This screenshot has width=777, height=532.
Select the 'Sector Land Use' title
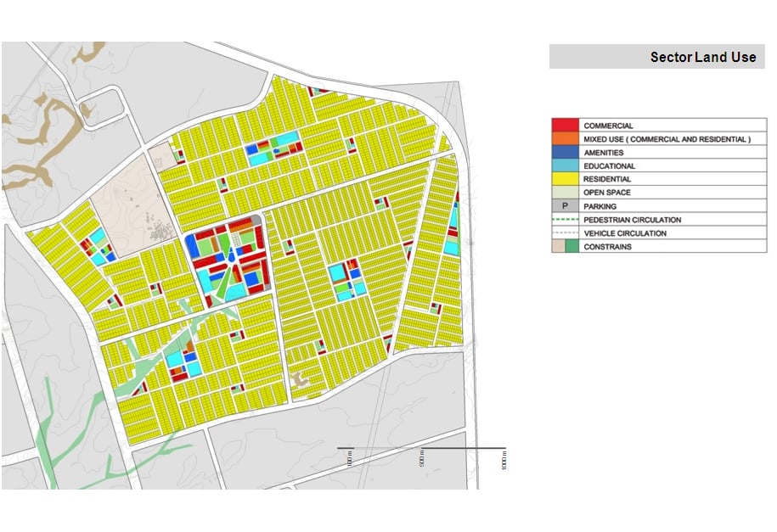[703, 57]
